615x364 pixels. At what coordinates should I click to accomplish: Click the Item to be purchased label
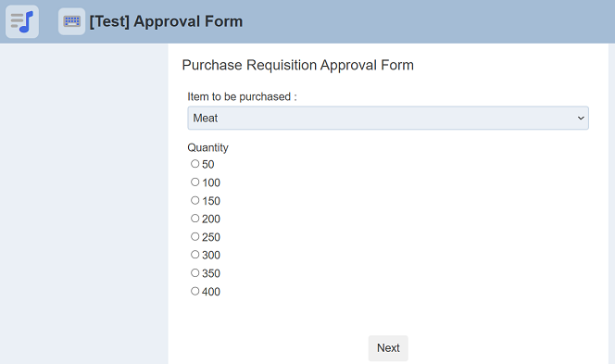click(x=242, y=97)
